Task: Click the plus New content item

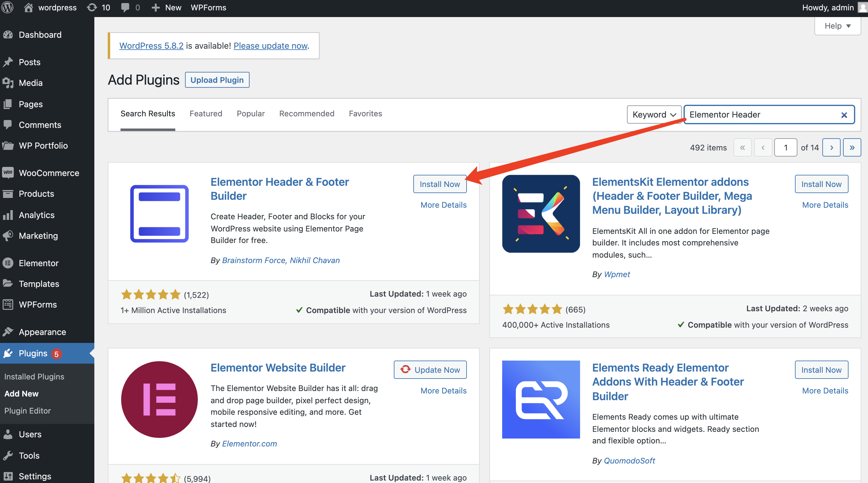Action: tap(166, 7)
